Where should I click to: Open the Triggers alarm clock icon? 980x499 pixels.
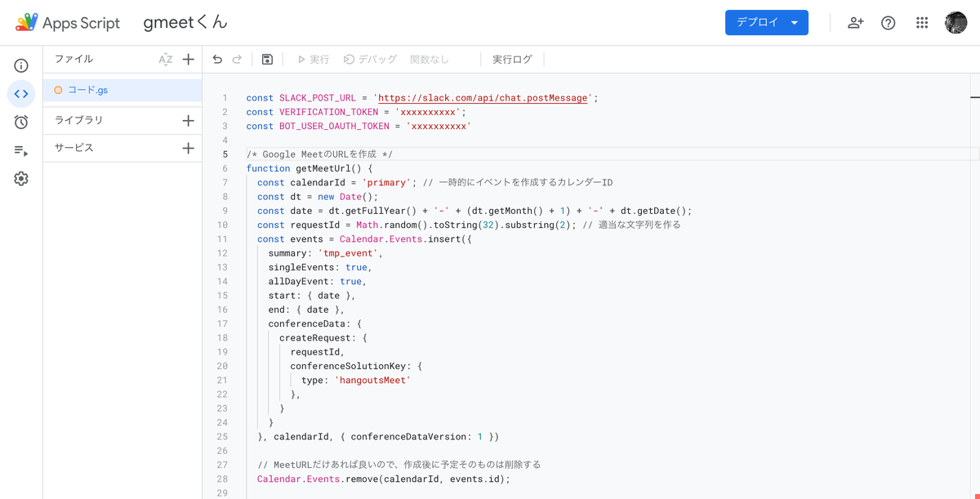point(21,122)
